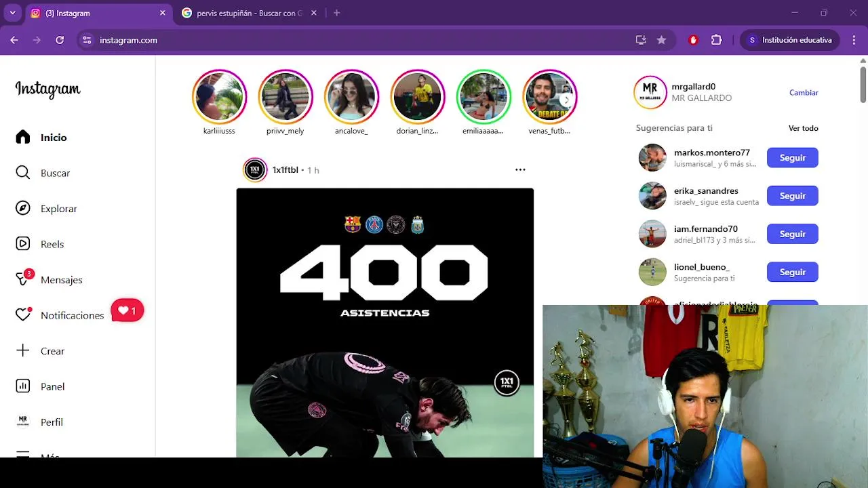Reload the page
The height and width of the screenshot is (488, 868).
pos(60,40)
